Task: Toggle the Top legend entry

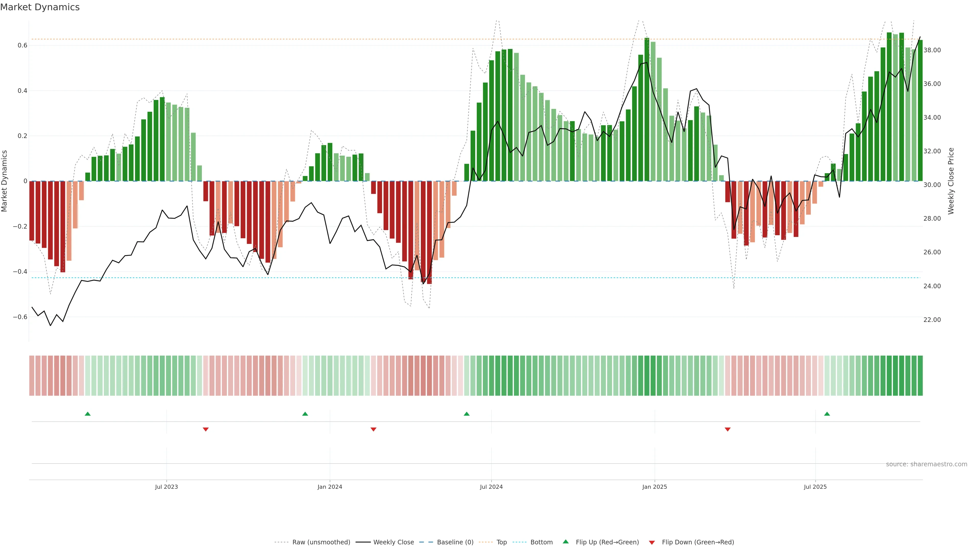Action: (501, 542)
